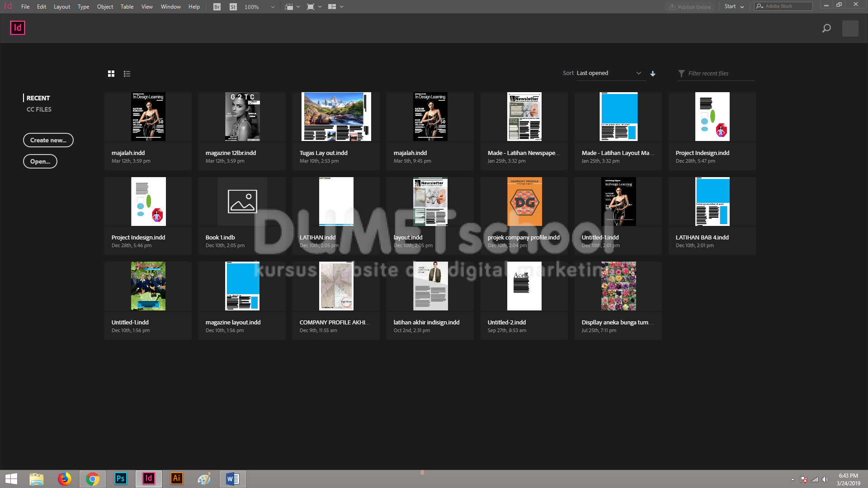Open the File menu
Viewport: 868px width, 488px height.
(x=25, y=7)
